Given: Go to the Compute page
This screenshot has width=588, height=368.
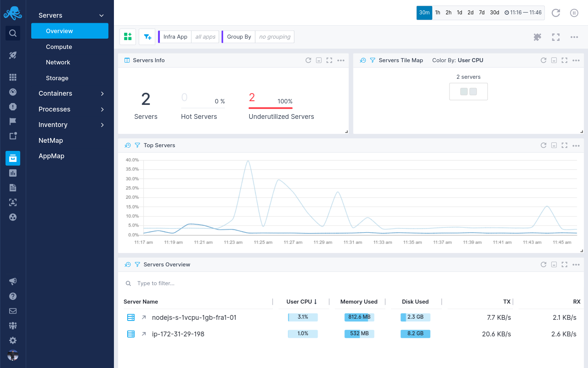Looking at the screenshot, I should point(59,47).
